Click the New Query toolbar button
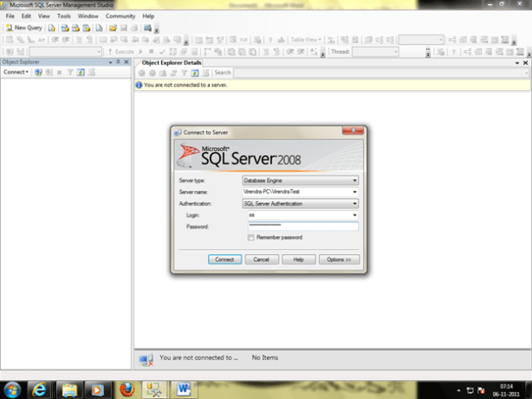532x399 pixels. click(23, 28)
